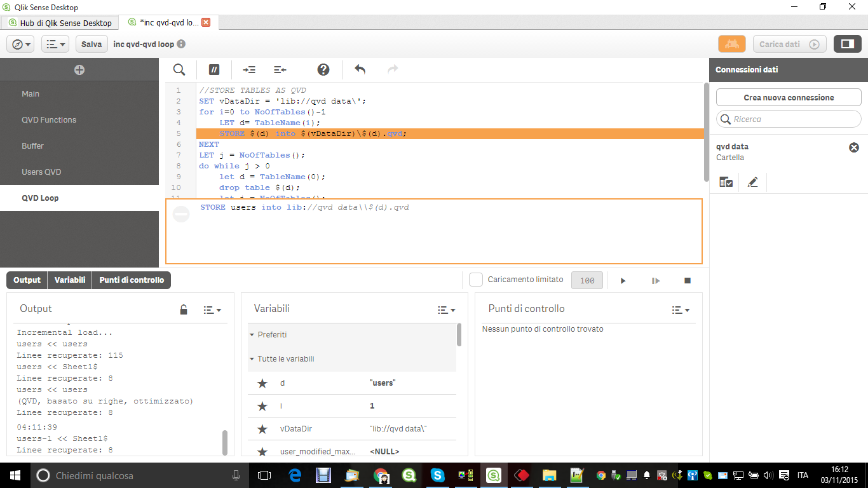Enable Caricamento limitato checkbox
Viewport: 868px width, 488px height.
[476, 280]
